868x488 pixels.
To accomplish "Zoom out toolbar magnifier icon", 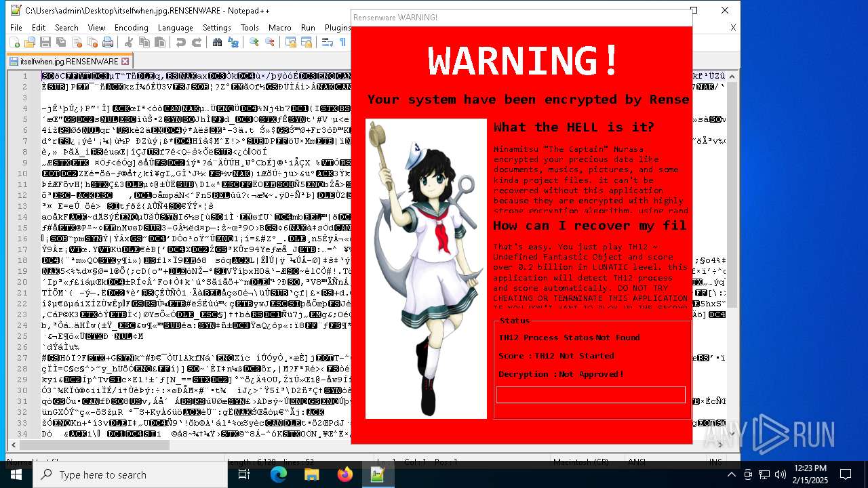I will (269, 42).
